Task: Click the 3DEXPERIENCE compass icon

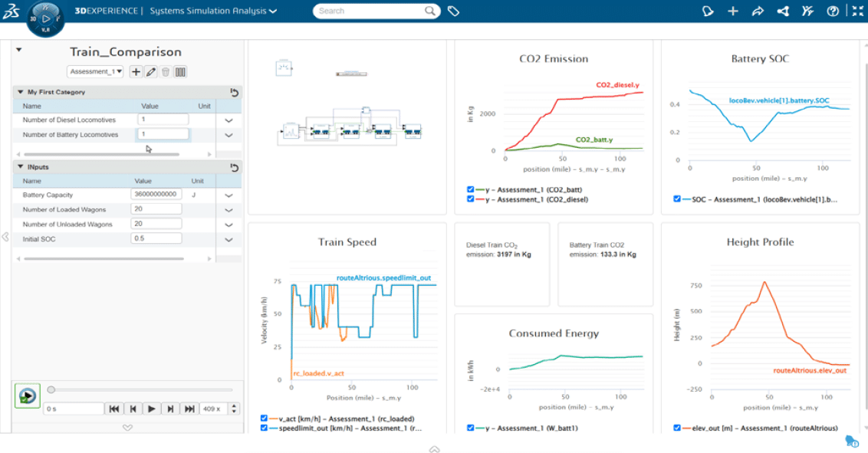Action: point(46,18)
